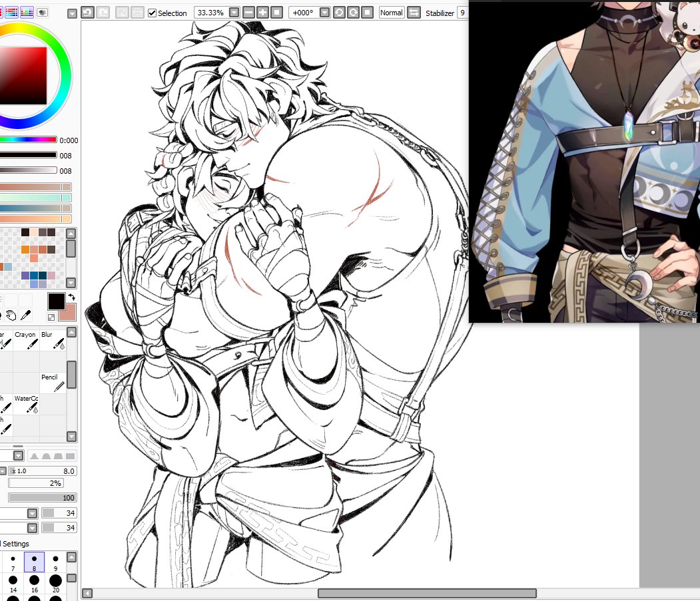700x601 pixels.
Task: Select the WaterColor brush tool
Action: click(x=26, y=404)
